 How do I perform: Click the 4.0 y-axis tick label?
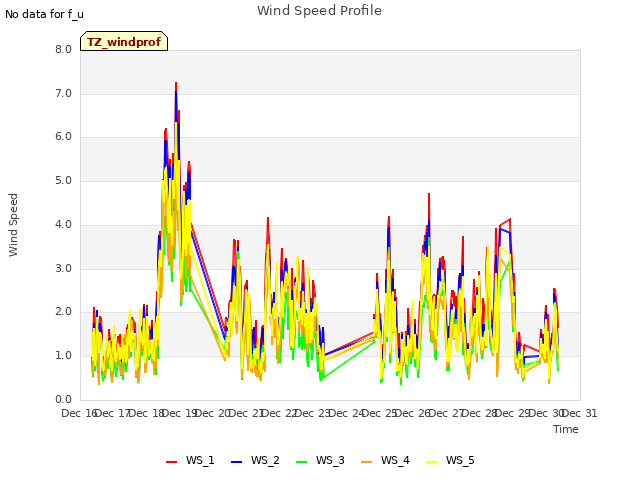click(63, 224)
